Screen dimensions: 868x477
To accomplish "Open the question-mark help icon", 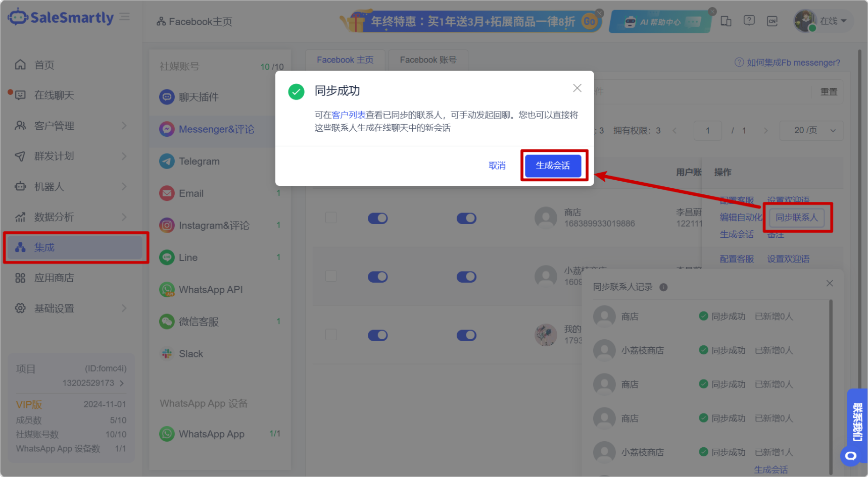I will (x=749, y=21).
